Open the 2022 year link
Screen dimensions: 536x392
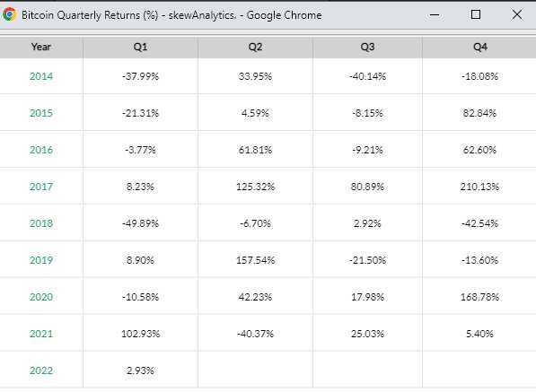click(41, 370)
